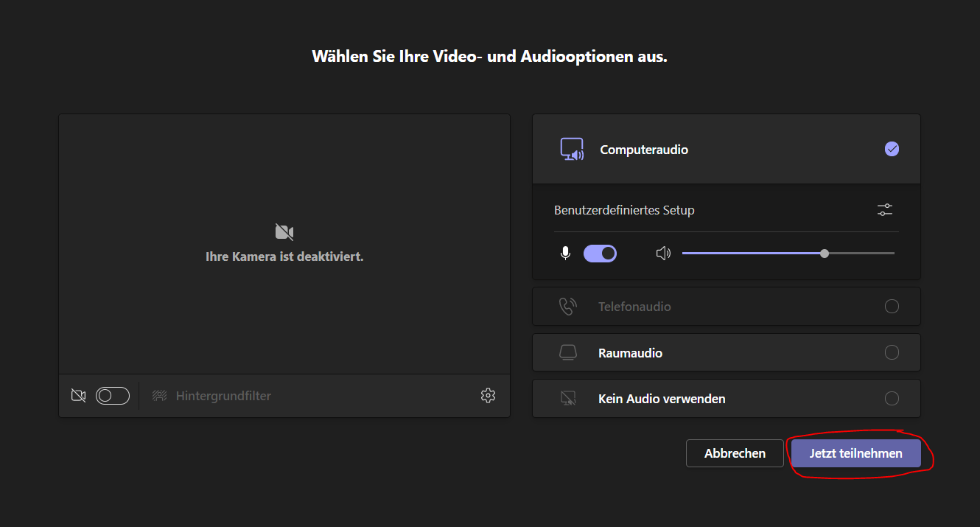The width and height of the screenshot is (980, 527).
Task: Open Hintergrundfilter background filters
Action: 223,396
